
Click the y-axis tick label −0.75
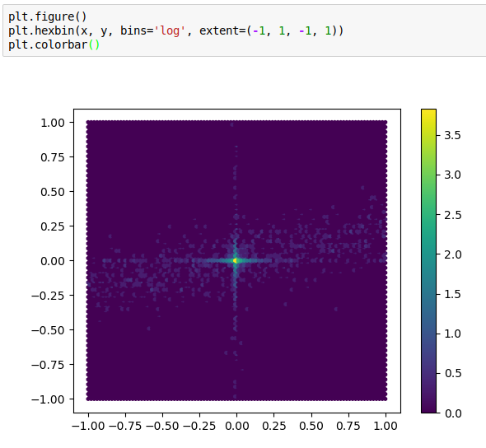coord(48,365)
